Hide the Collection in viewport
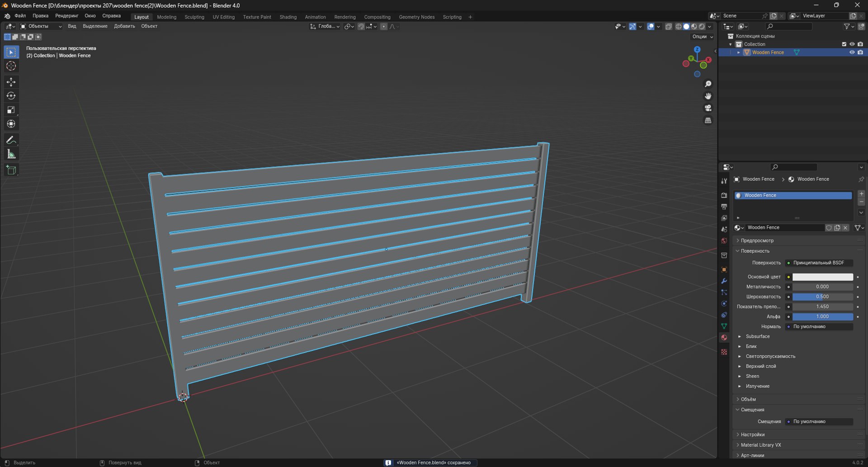The image size is (868, 467). pyautogui.click(x=852, y=44)
